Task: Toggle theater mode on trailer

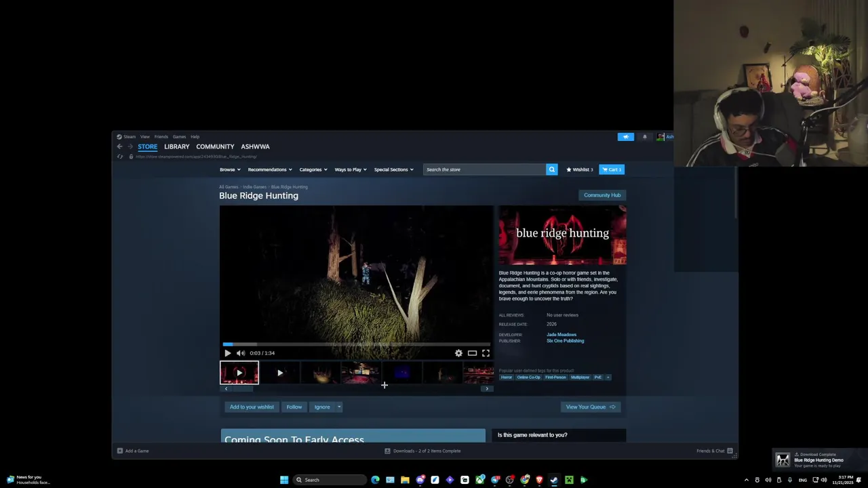Action: coord(472,353)
